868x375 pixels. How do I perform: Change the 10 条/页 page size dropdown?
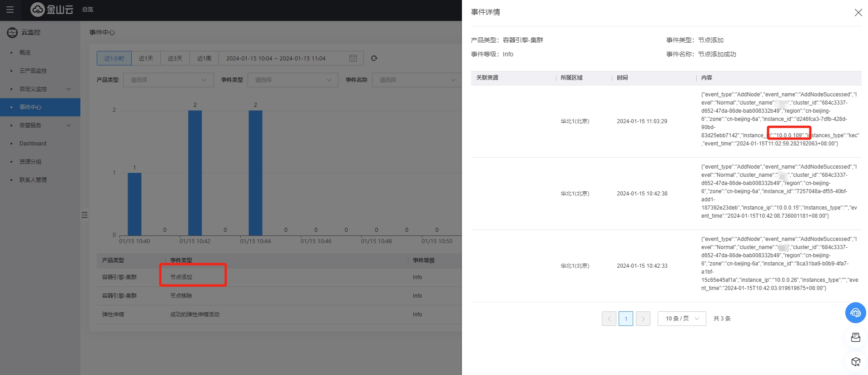click(681, 319)
